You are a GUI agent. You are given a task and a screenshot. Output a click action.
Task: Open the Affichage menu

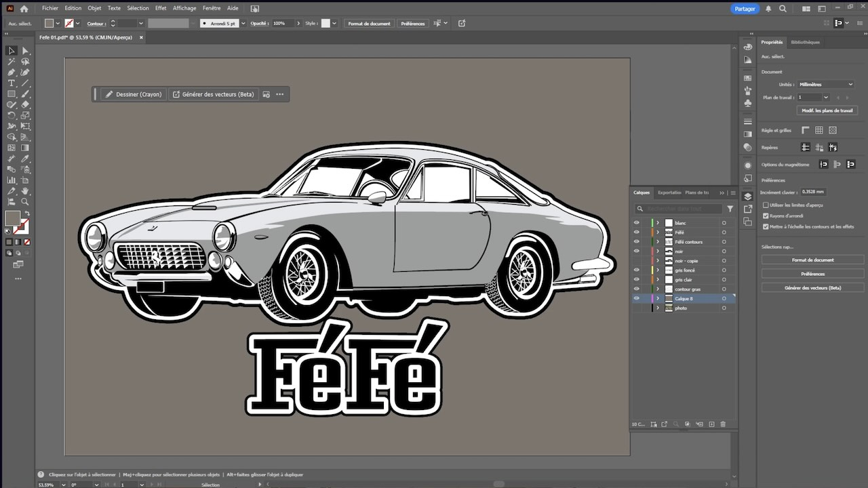point(184,8)
